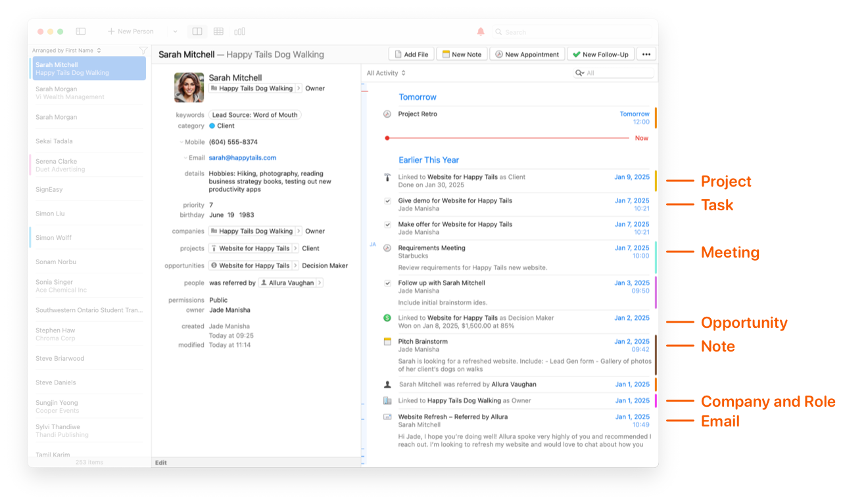Click company icon on Linked as Owner entry
Viewport: 843px width, 504px height.
387,400
